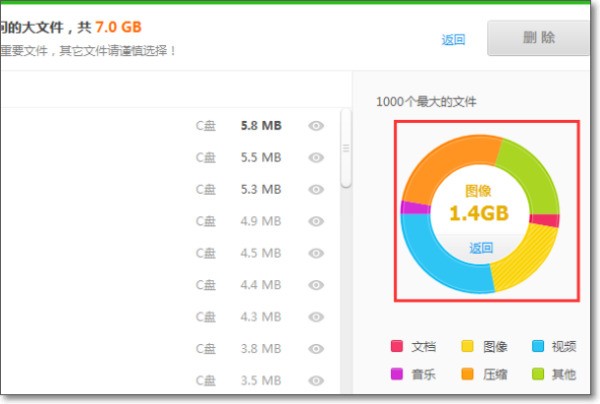Click the 删除 delete button
Viewport: 600px width, 404px height.
[x=538, y=38]
